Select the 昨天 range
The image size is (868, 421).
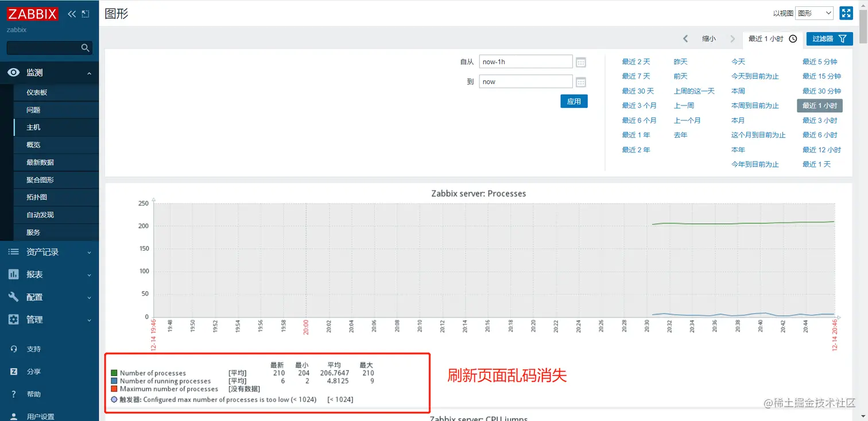point(680,61)
